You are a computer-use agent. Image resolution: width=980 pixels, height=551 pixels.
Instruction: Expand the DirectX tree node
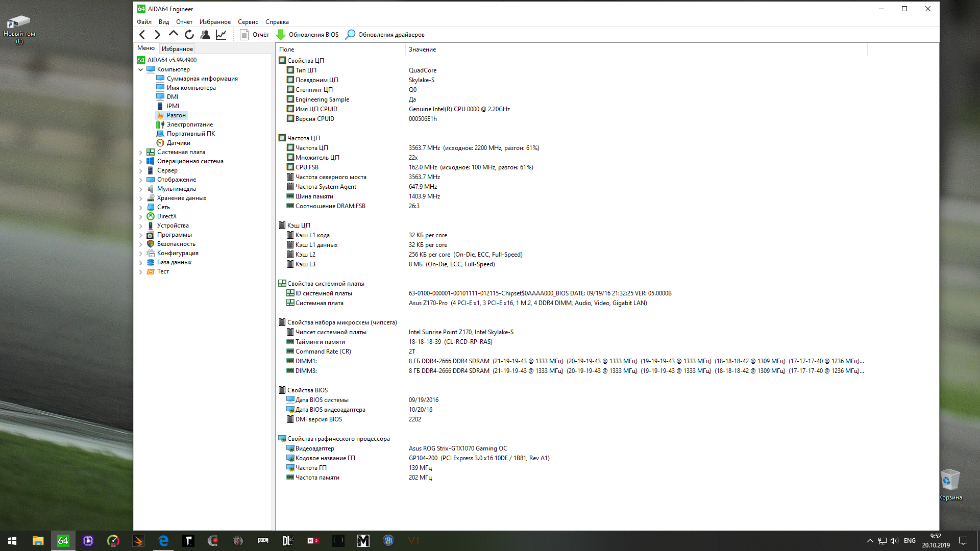click(x=141, y=216)
